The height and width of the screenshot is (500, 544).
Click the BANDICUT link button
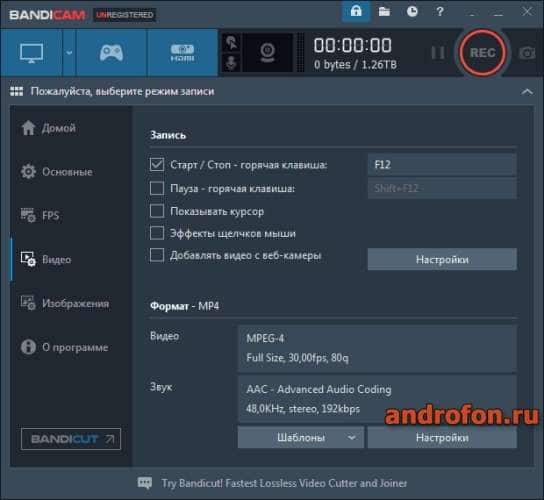(71, 439)
